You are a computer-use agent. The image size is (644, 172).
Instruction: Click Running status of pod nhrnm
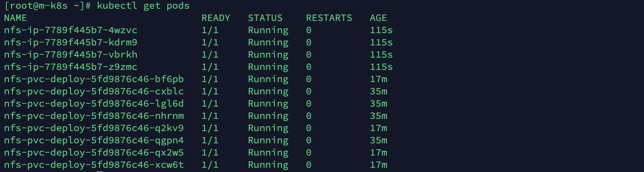tap(268, 116)
